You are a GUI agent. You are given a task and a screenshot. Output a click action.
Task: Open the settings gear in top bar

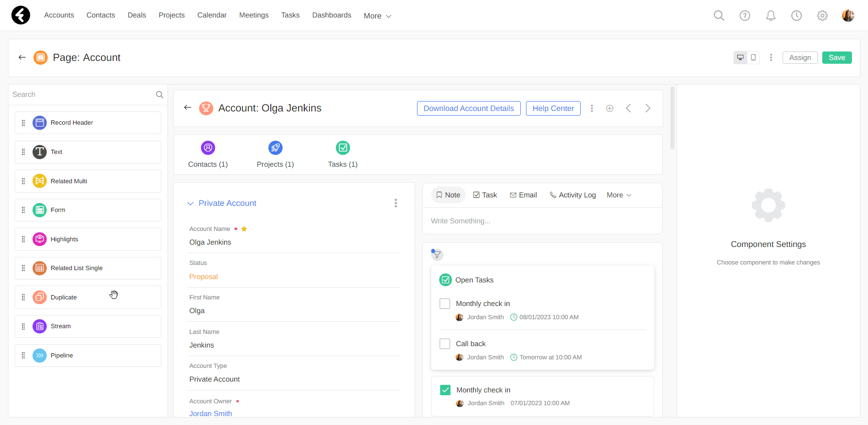click(822, 16)
